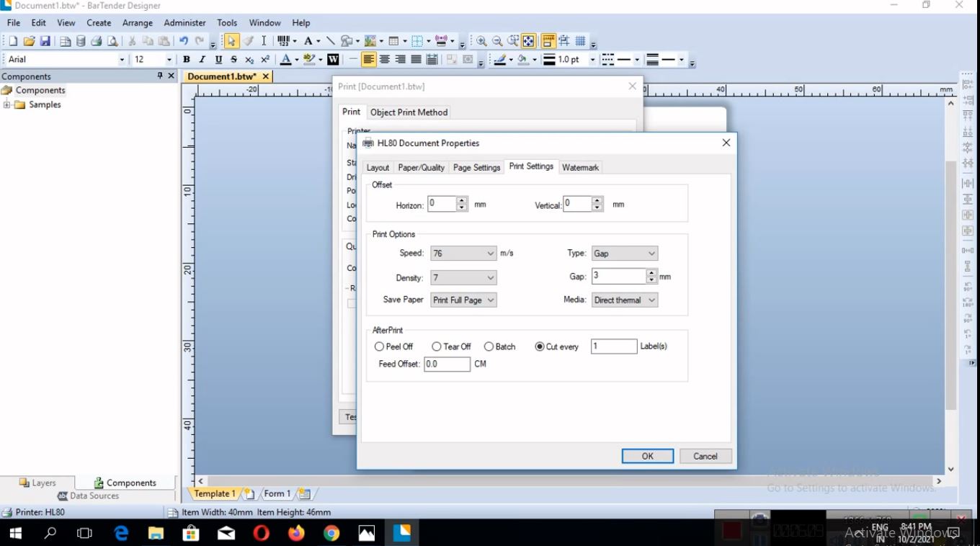
Task: Toggle Italic formatting
Action: pyautogui.click(x=202, y=60)
